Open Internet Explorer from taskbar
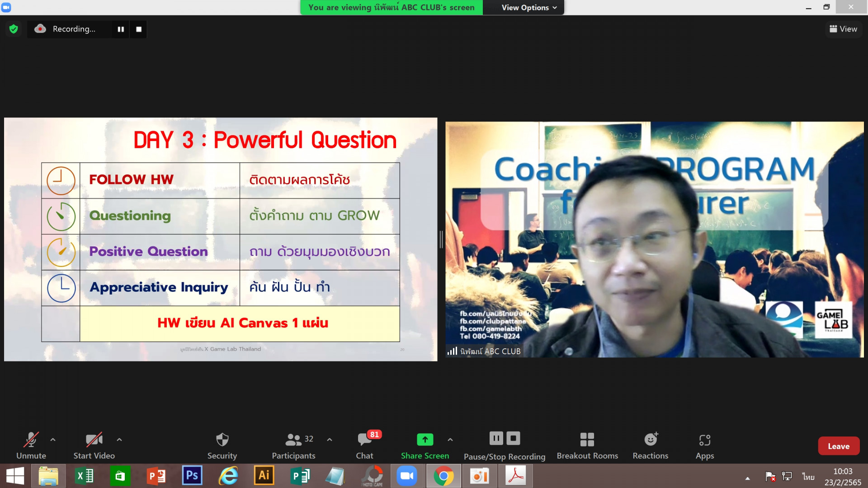Viewport: 868px width, 488px height. (228, 476)
